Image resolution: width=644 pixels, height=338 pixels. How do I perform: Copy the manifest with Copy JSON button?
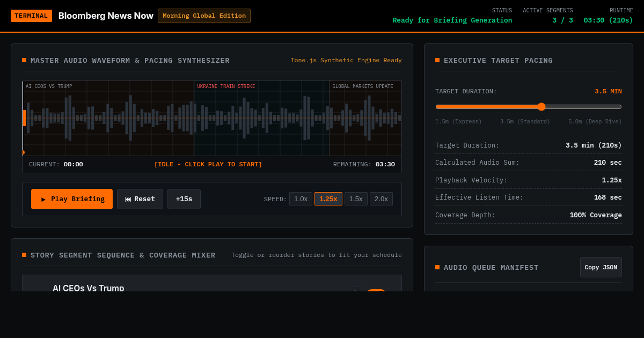(601, 267)
